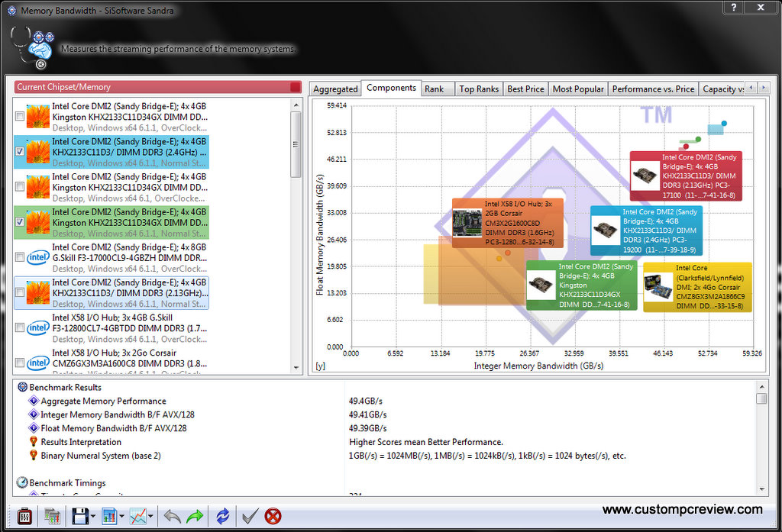Click the results panel scrollbar up arrow
This screenshot has height=532, width=782.
[x=761, y=387]
